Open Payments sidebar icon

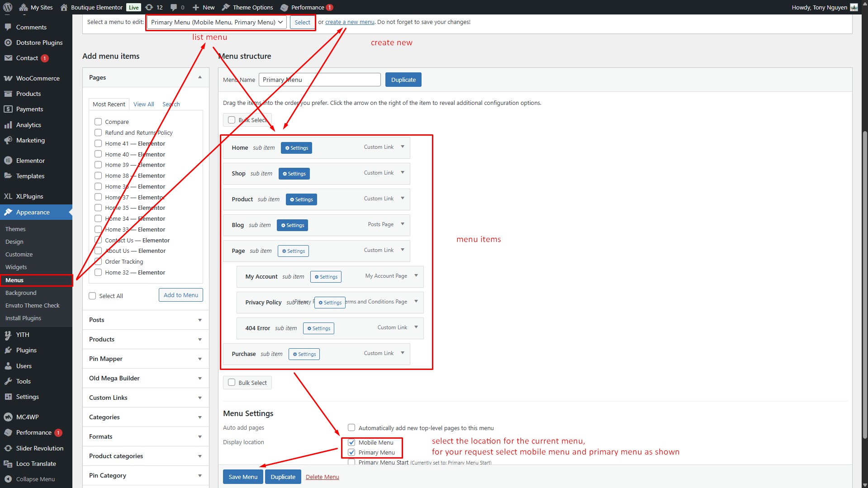(8, 109)
